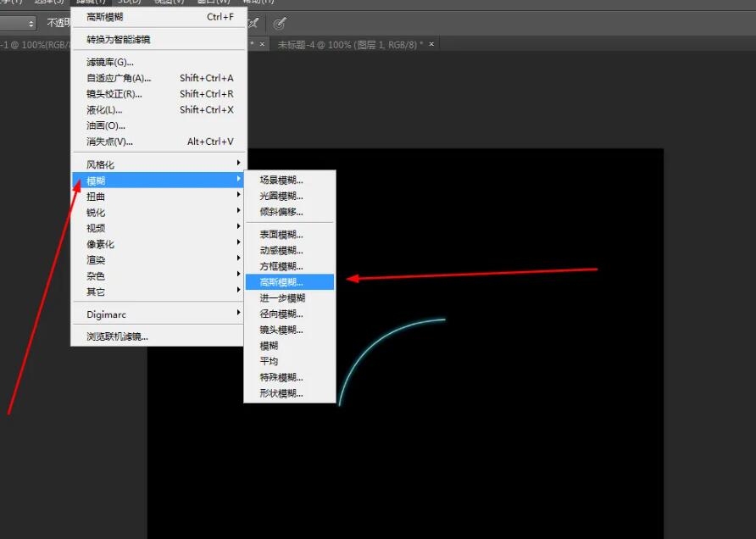Enable the airbrush icon in the options bar
This screenshot has height=539, width=756.
(x=280, y=23)
